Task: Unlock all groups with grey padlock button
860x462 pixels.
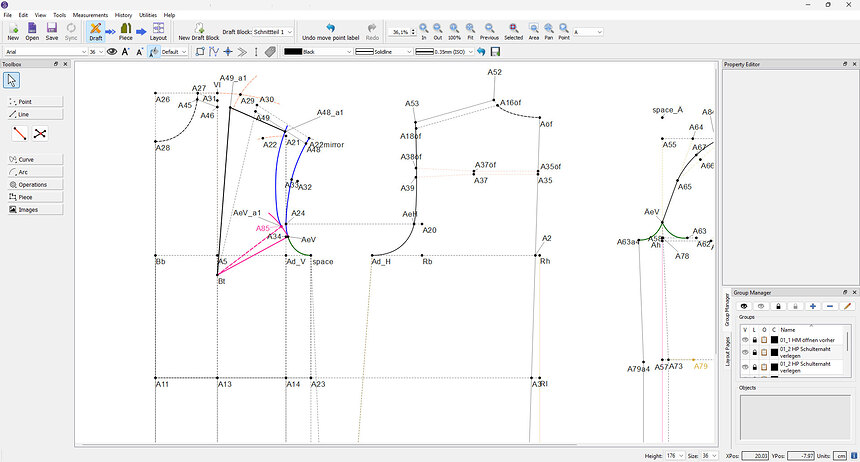Action: (795, 306)
